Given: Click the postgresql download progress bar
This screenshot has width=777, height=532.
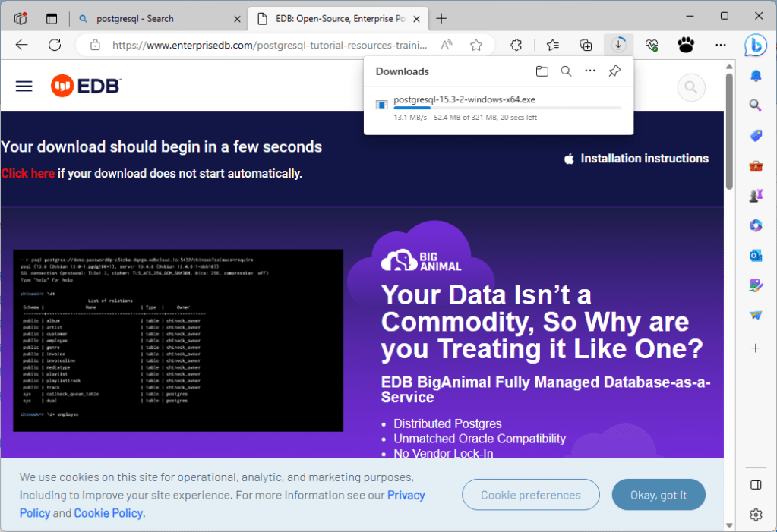Looking at the screenshot, I should pyautogui.click(x=507, y=109).
